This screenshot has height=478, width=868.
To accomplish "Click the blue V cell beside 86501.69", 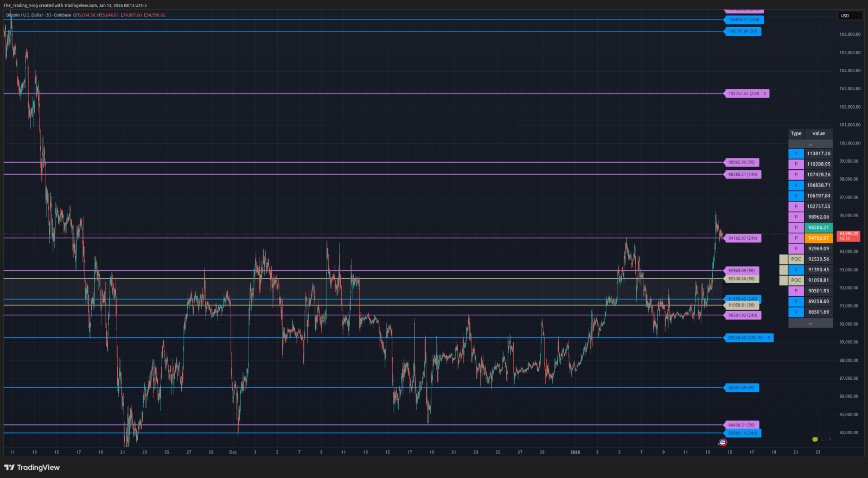I will (x=796, y=312).
